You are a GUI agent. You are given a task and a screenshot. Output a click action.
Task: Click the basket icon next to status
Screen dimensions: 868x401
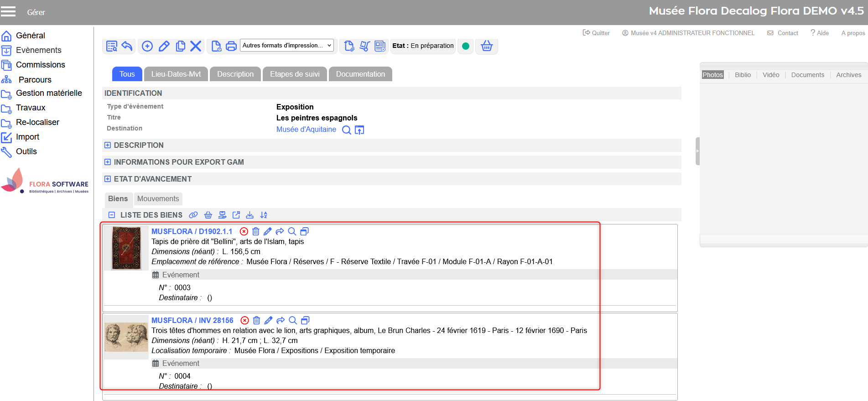(487, 46)
